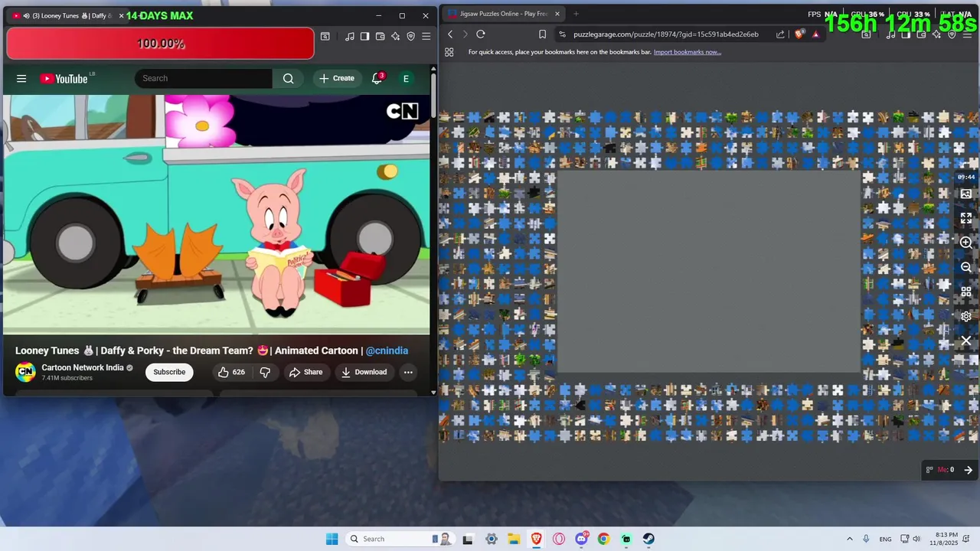This screenshot has width=980, height=551.
Task: Open the music note icon in left browser
Action: [350, 36]
